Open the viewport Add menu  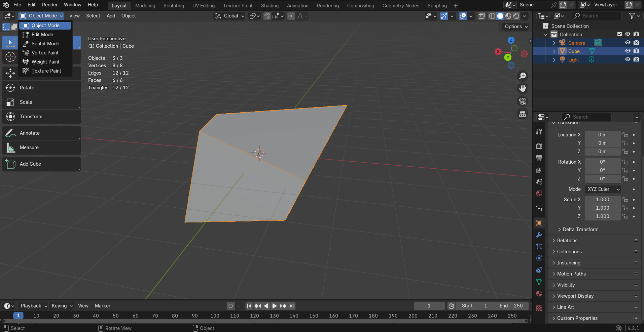pyautogui.click(x=111, y=16)
